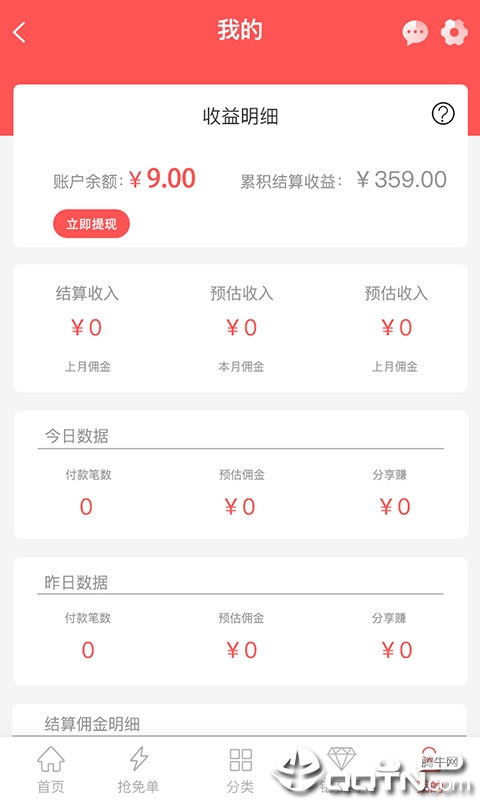Open the 抢免单 lightning tab
The width and height of the screenshot is (480, 800).
tap(138, 770)
